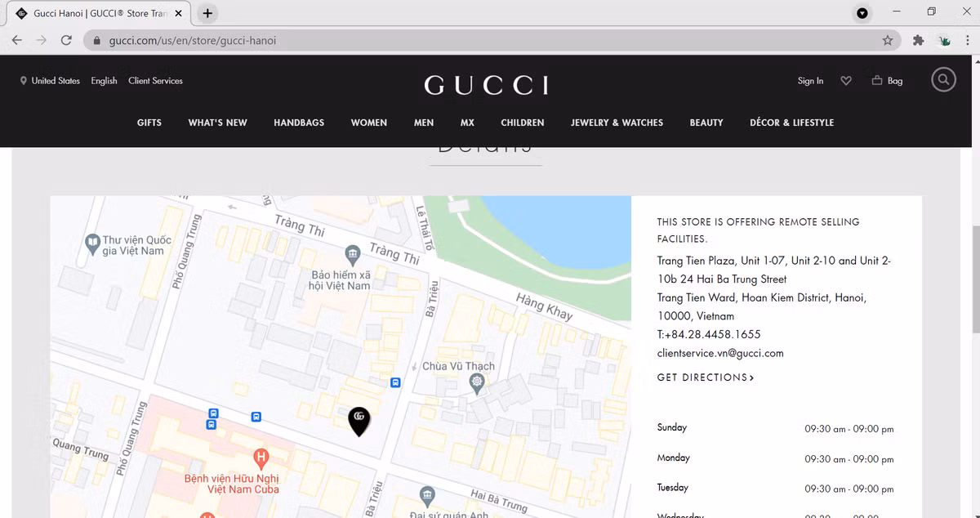Open the browser extensions puzzle icon
Screen dimensions: 980x518
pyautogui.click(x=918, y=40)
